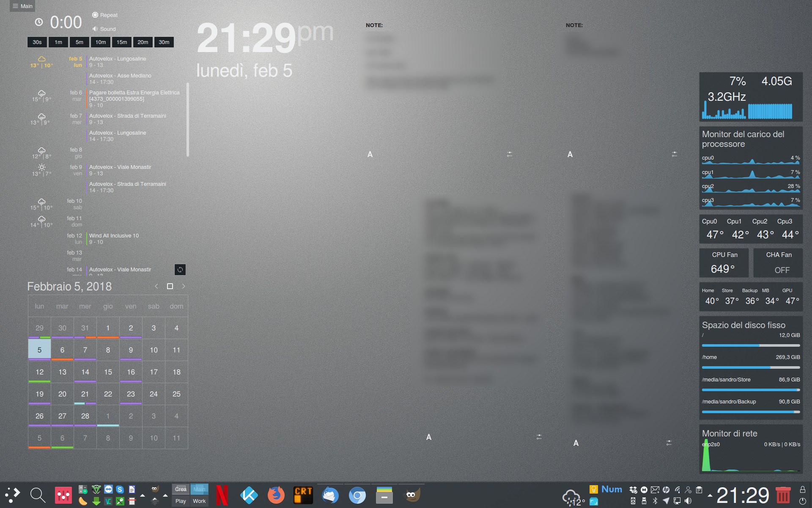
Task: Open the calculator quicklaunch icon
Action: [x=83, y=489]
